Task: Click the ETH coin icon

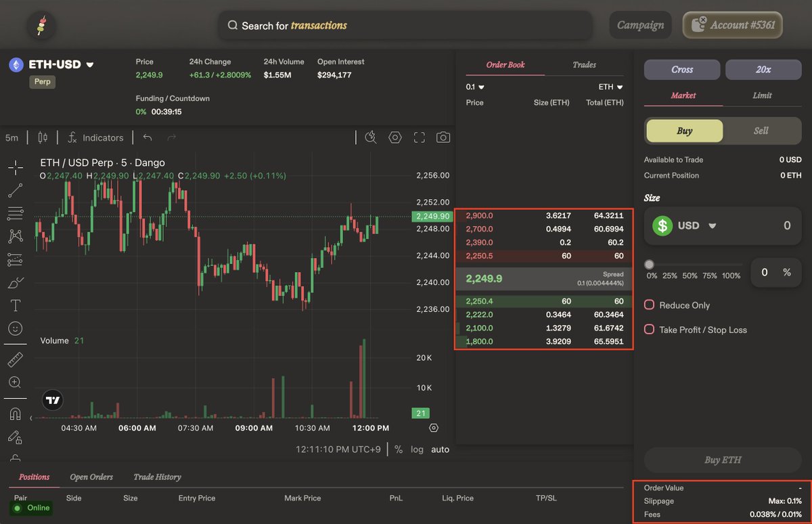Action: coord(16,65)
